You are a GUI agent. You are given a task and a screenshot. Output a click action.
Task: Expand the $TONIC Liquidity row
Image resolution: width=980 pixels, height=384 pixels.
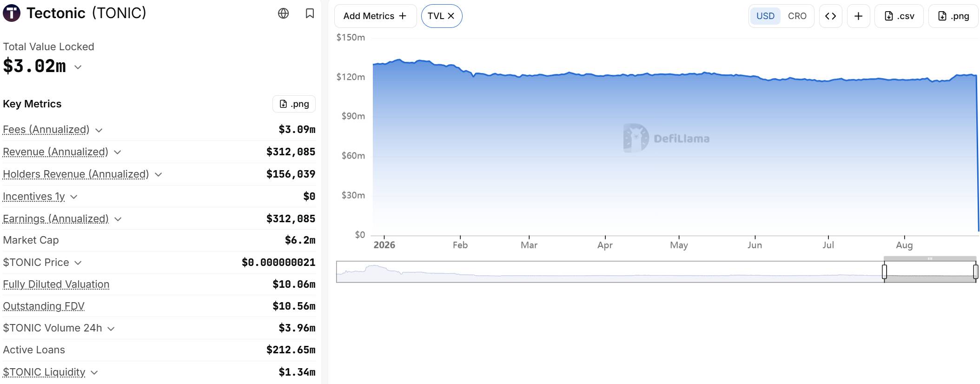pyautogui.click(x=94, y=373)
